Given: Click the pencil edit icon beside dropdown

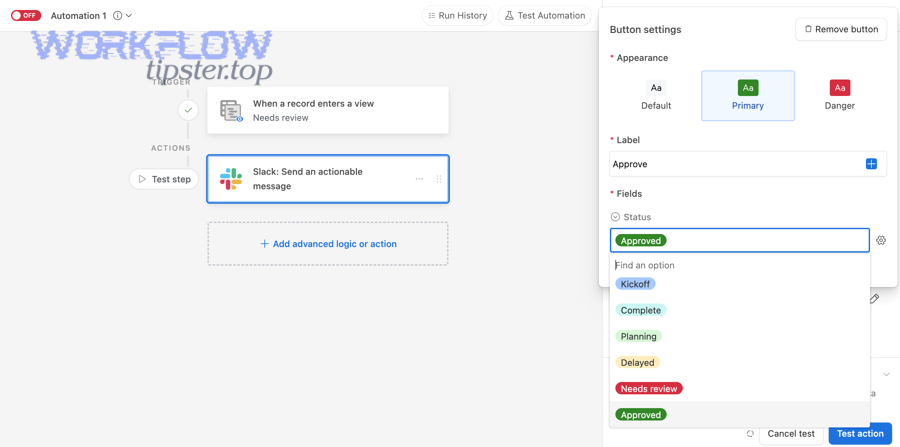Looking at the screenshot, I should [x=874, y=298].
